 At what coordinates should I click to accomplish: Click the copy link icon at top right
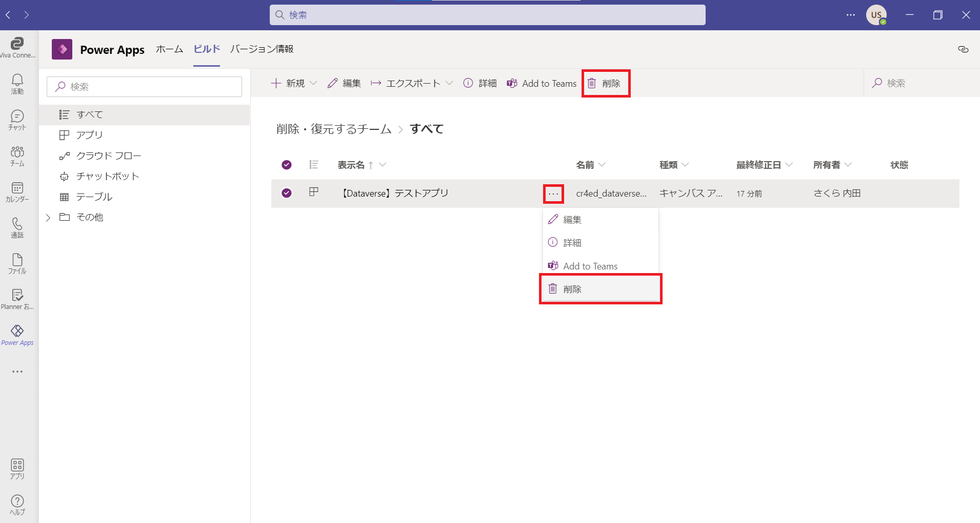coord(963,49)
